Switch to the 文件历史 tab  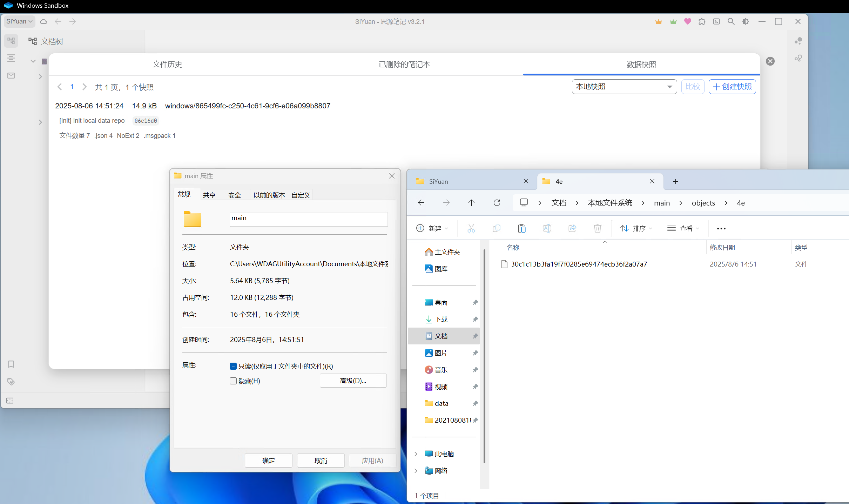pos(167,65)
